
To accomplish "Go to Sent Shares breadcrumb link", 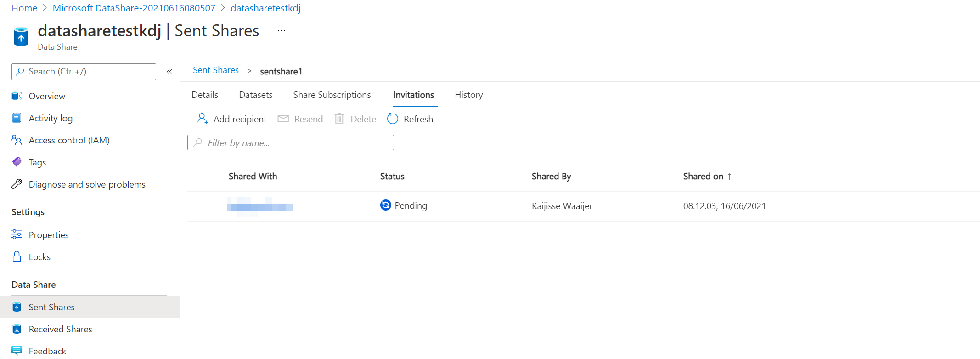I will pyautogui.click(x=216, y=70).
